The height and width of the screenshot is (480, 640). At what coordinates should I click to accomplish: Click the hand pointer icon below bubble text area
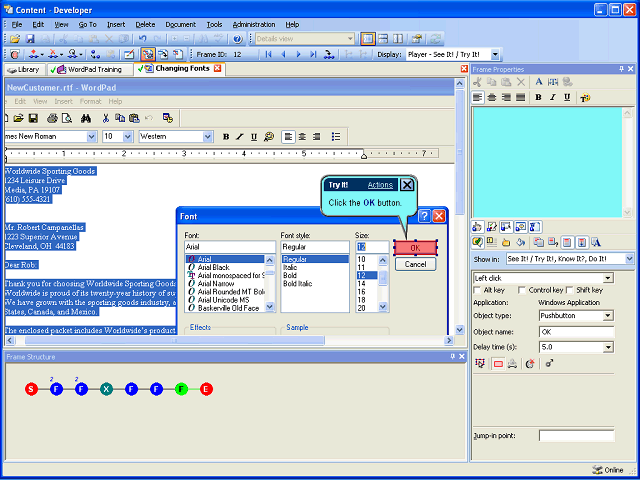(477, 227)
